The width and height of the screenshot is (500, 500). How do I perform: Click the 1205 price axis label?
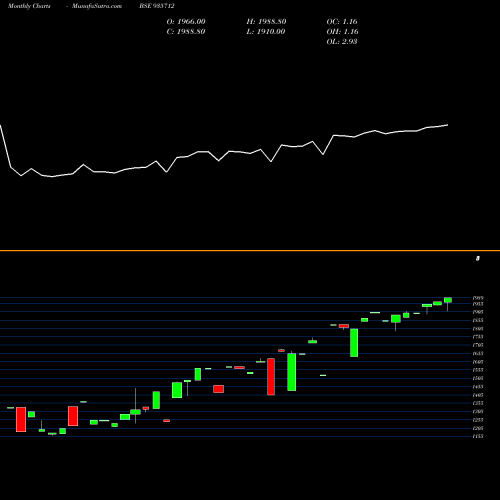pyautogui.click(x=478, y=428)
